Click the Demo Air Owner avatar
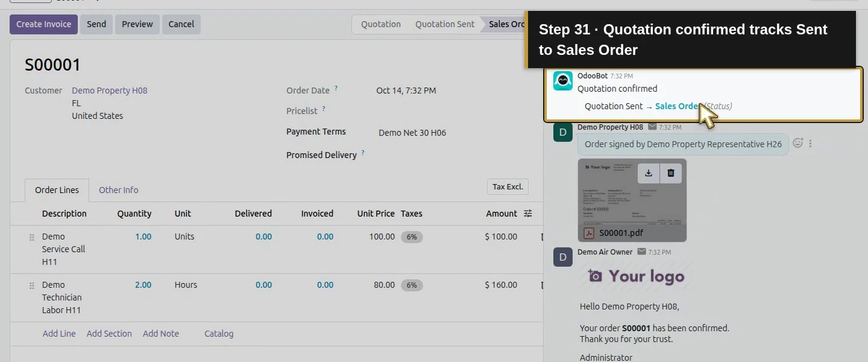 (563, 257)
